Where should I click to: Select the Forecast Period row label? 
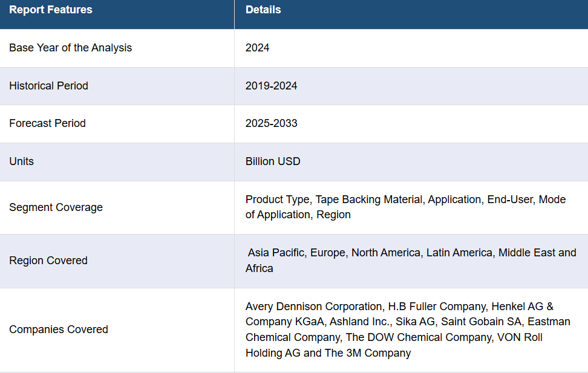(x=47, y=123)
